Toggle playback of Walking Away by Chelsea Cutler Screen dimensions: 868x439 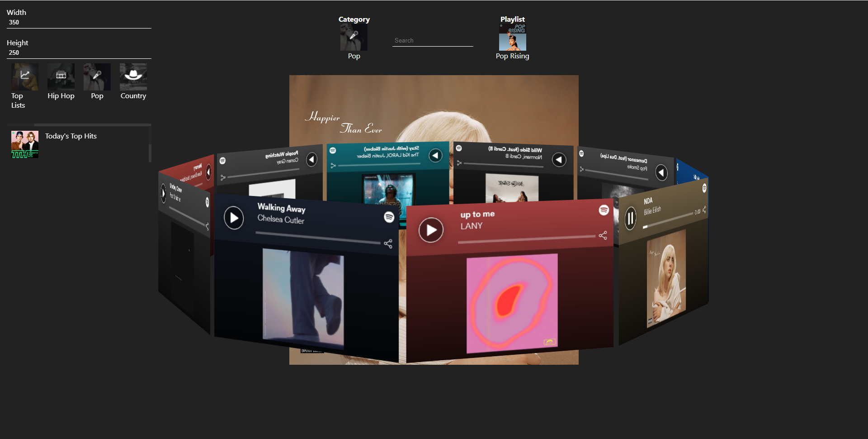pyautogui.click(x=234, y=218)
